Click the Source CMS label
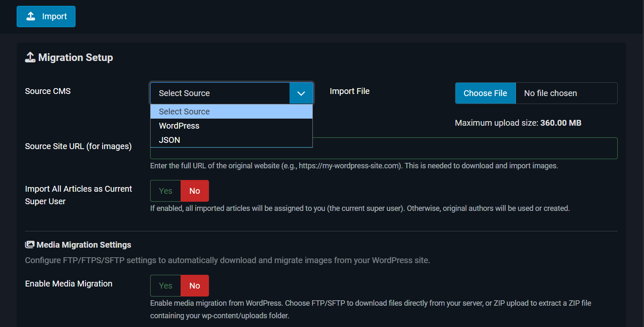The height and width of the screenshot is (327, 644). pyautogui.click(x=48, y=91)
